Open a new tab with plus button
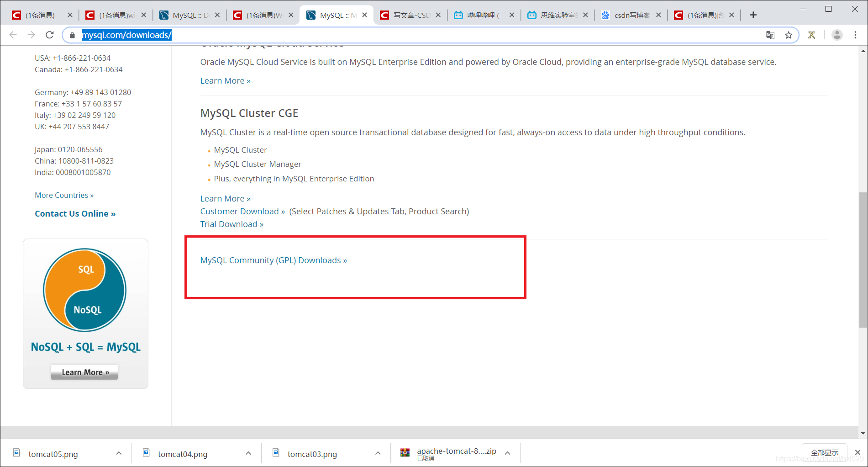This screenshot has height=467, width=868. (753, 15)
